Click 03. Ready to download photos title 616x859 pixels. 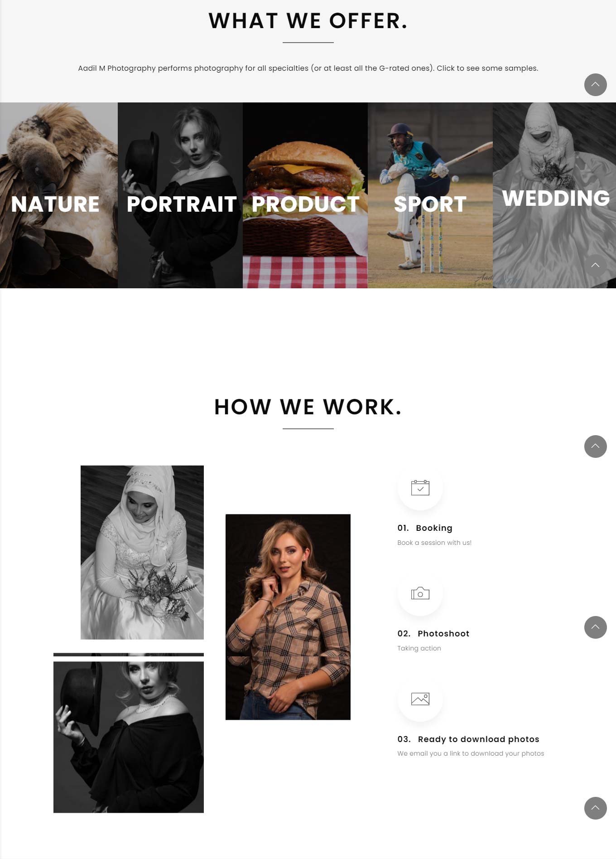[468, 739]
